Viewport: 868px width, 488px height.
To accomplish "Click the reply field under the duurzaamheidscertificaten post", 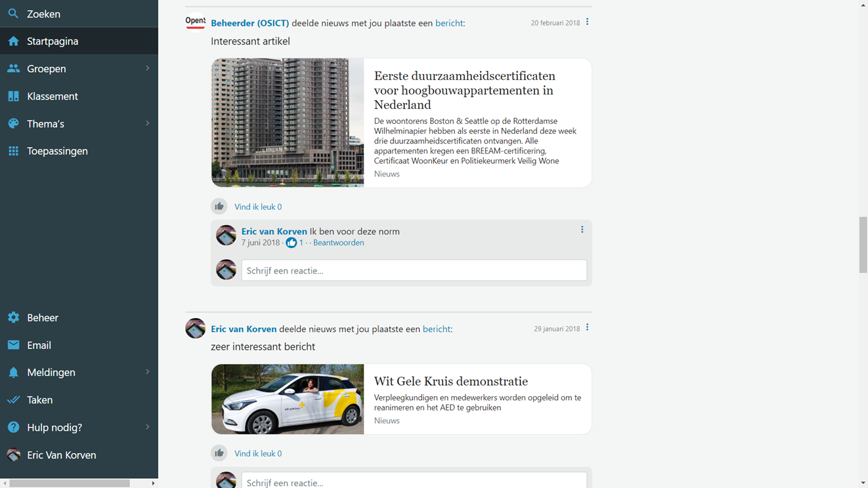I will [414, 270].
